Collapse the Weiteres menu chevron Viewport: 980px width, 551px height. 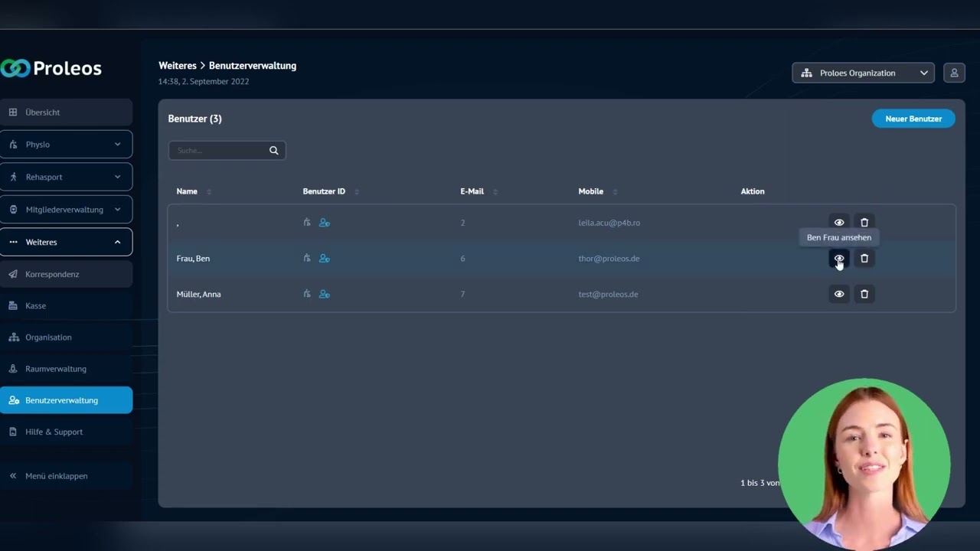point(117,242)
